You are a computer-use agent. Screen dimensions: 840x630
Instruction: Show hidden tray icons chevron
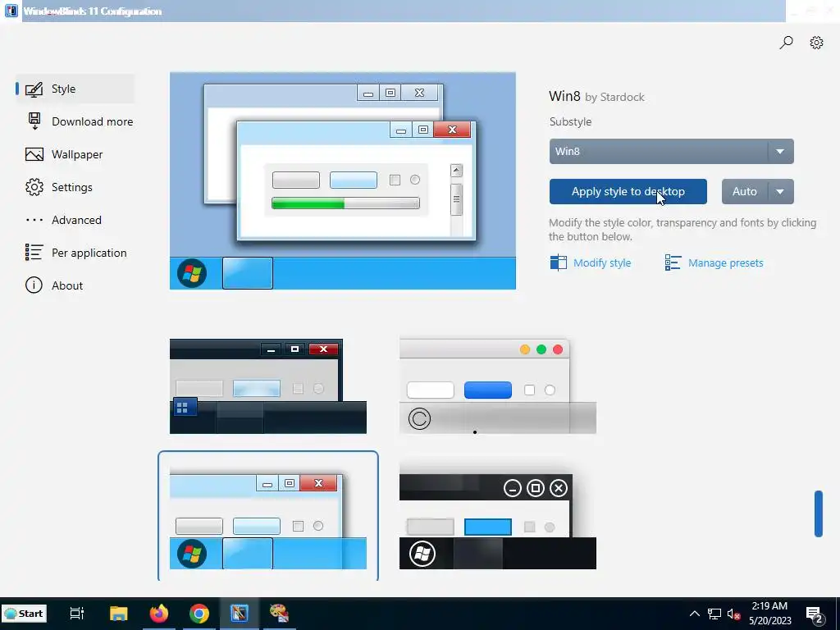pos(694,614)
